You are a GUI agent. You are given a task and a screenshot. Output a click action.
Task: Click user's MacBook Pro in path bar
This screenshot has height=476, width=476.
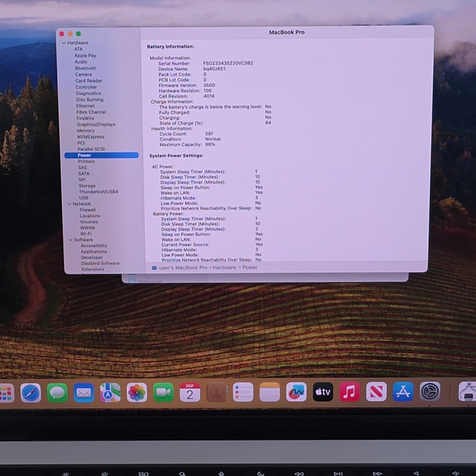coord(183,268)
